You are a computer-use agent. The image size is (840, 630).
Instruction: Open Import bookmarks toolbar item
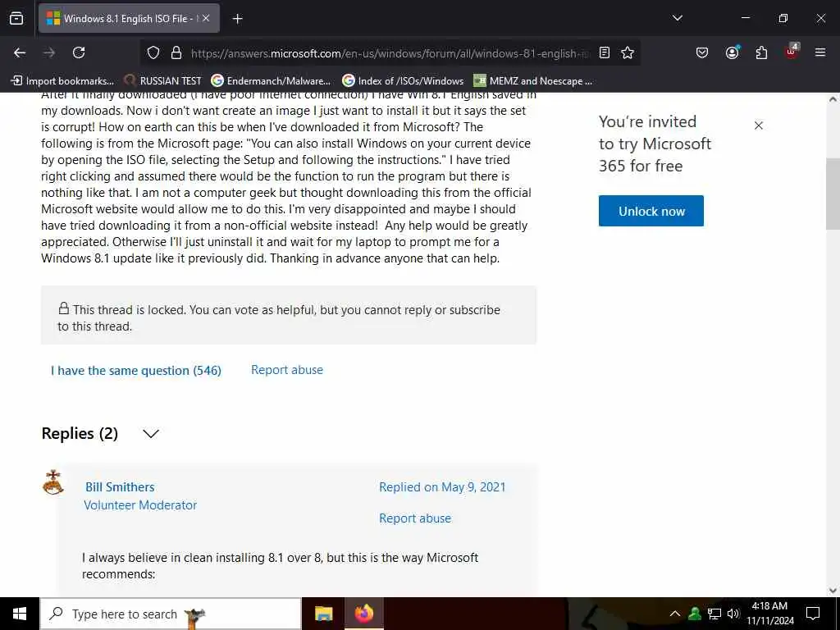pos(62,81)
